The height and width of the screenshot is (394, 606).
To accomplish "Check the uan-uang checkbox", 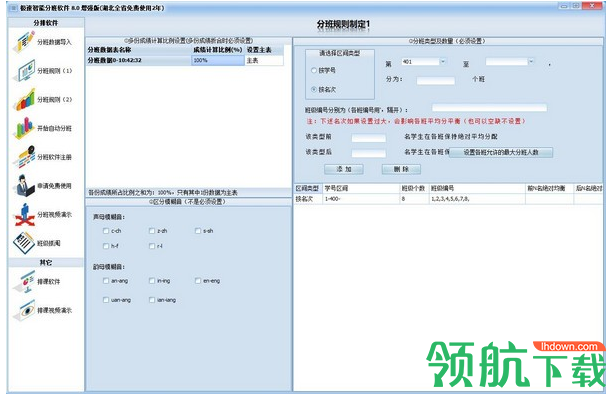I will (x=106, y=300).
